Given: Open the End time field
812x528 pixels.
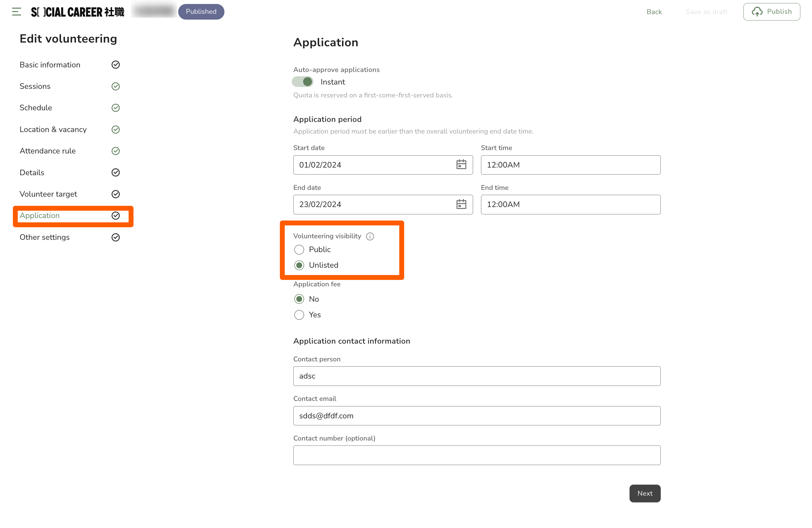Looking at the screenshot, I should [570, 205].
